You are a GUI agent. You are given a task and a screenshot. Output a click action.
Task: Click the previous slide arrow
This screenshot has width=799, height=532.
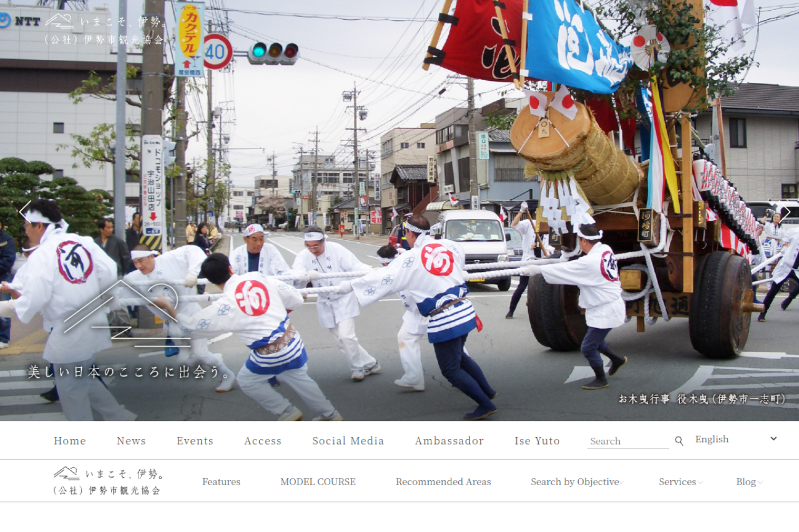pyautogui.click(x=25, y=211)
